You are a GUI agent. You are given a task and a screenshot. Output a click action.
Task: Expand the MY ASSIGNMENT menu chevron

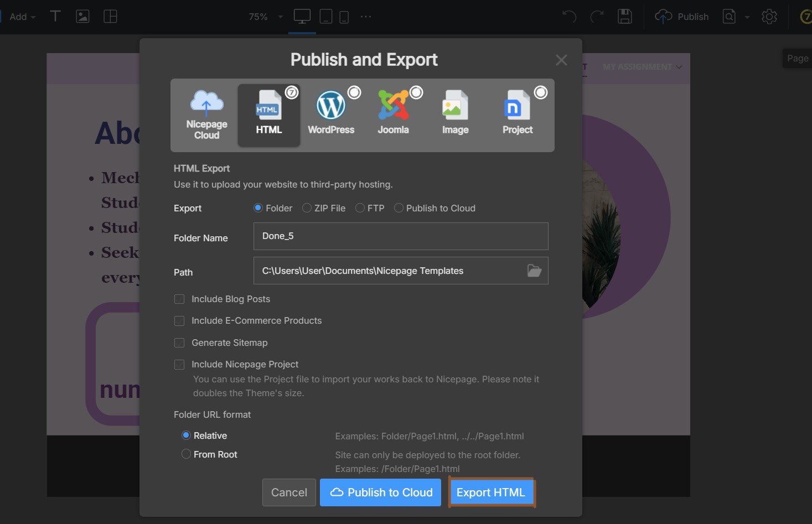679,66
